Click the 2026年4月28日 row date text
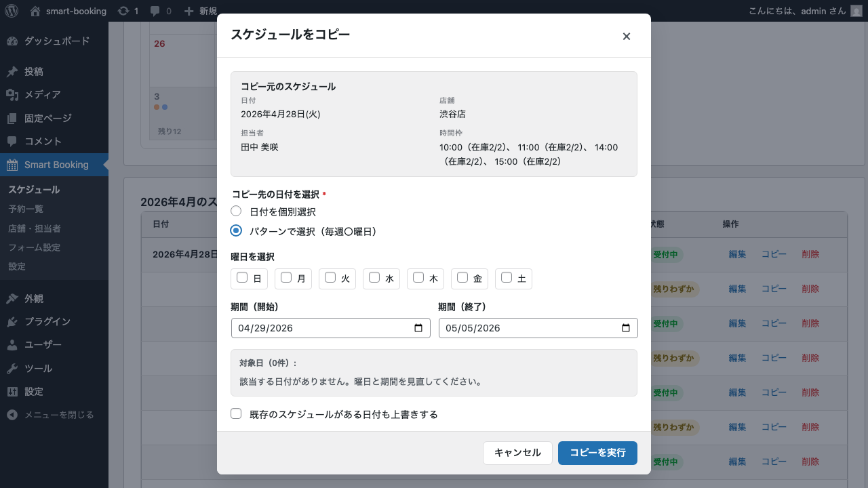This screenshot has width=868, height=488. pyautogui.click(x=184, y=254)
